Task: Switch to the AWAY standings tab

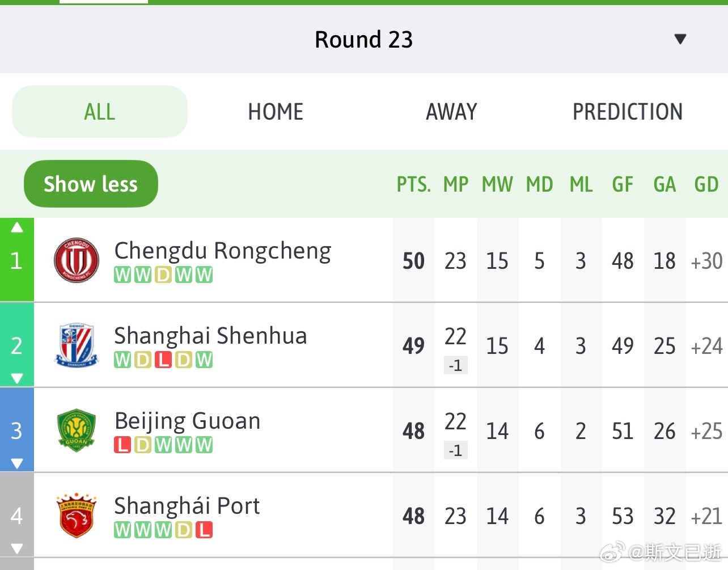Action: [452, 112]
